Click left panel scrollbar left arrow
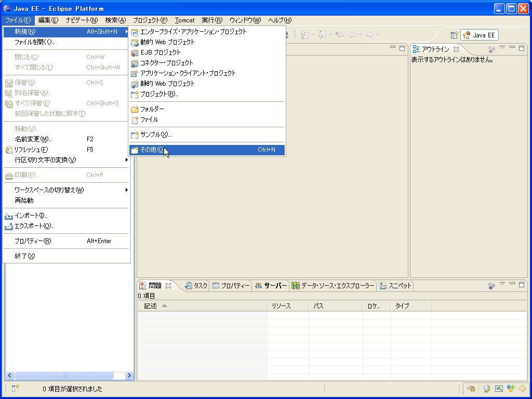This screenshot has height=399, width=532. pyautogui.click(x=9, y=375)
